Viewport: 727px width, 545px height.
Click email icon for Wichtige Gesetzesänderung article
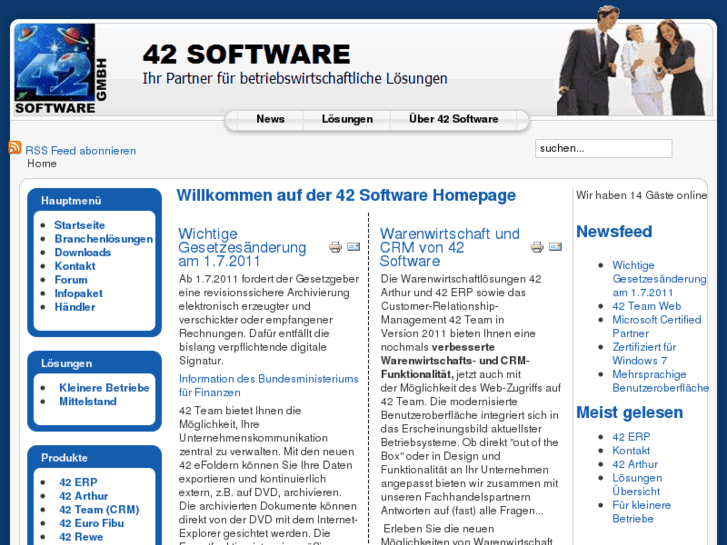pyautogui.click(x=354, y=246)
